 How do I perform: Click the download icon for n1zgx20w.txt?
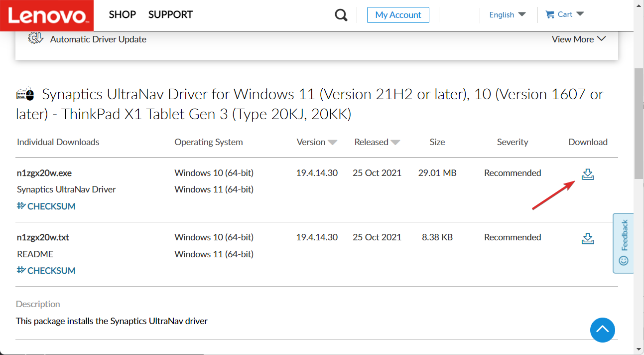pyautogui.click(x=588, y=238)
